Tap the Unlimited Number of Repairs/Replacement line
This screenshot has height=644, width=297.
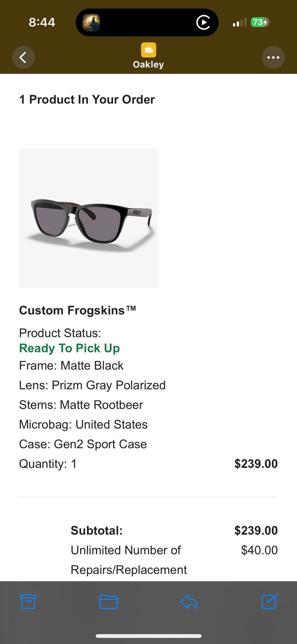point(129,560)
